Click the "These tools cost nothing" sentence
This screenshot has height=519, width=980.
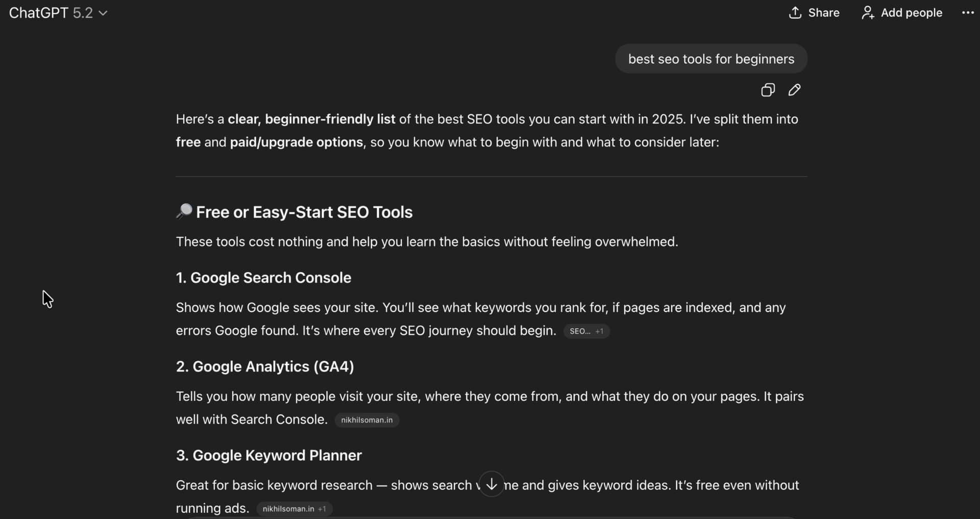[x=427, y=242]
